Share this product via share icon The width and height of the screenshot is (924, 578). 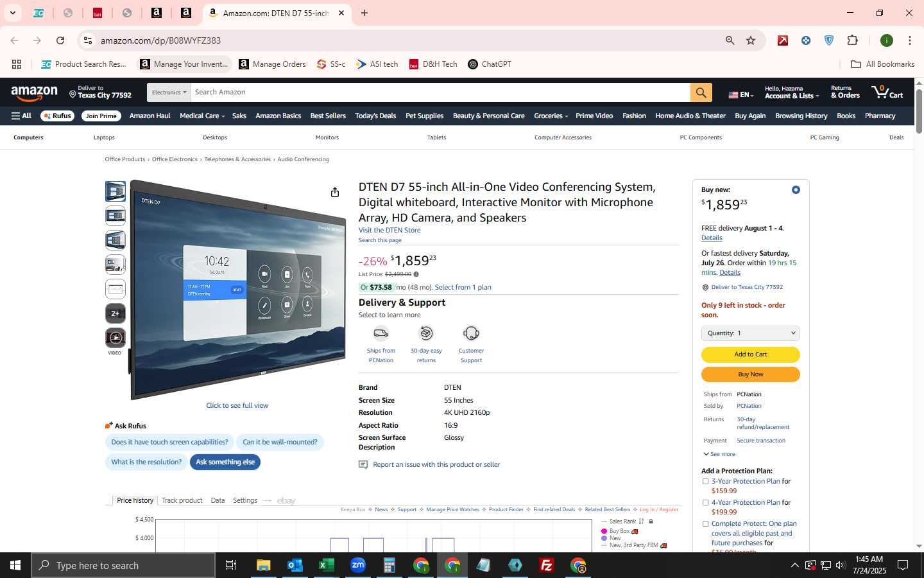pyautogui.click(x=334, y=192)
